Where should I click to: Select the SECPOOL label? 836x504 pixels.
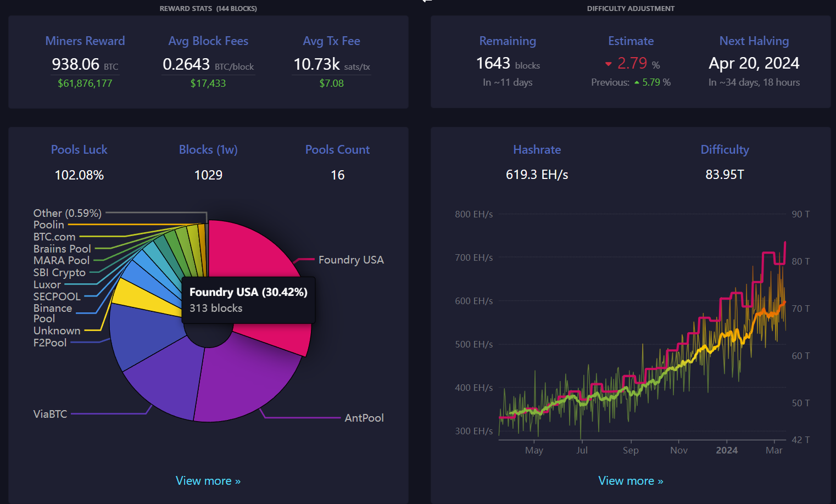click(x=57, y=296)
